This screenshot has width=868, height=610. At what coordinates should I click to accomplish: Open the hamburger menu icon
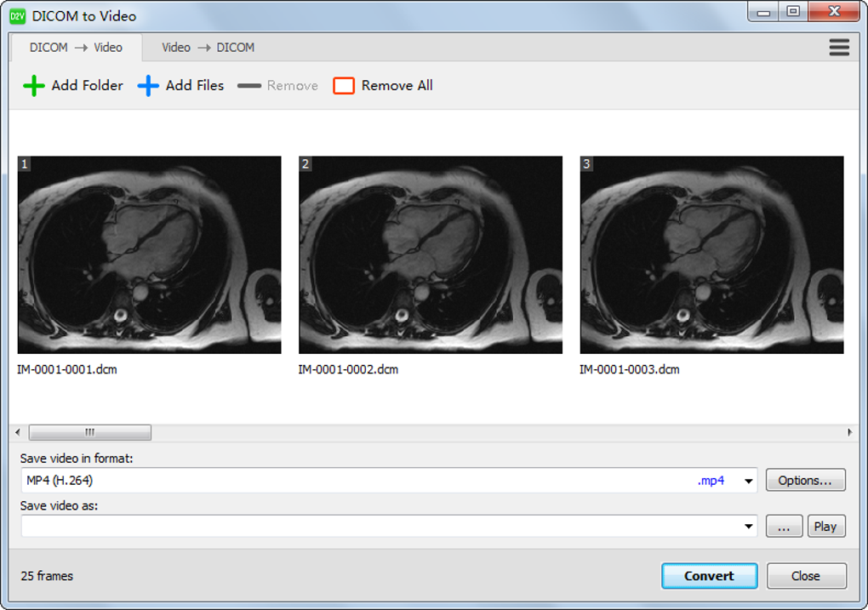[839, 47]
